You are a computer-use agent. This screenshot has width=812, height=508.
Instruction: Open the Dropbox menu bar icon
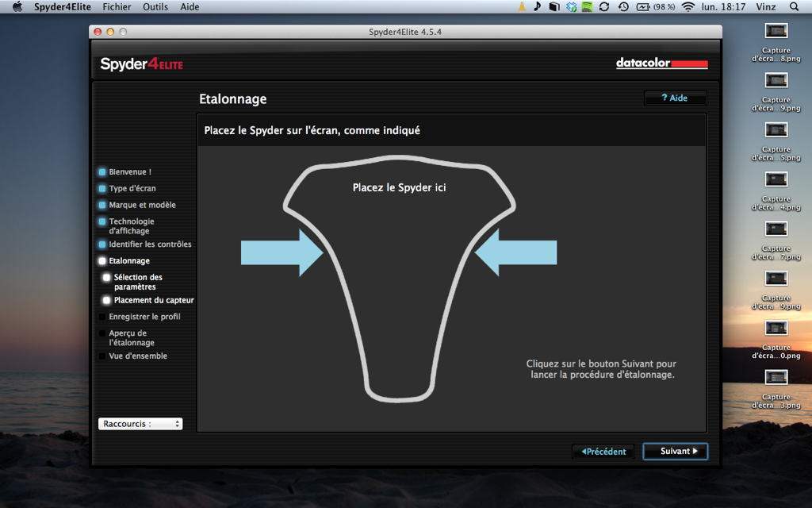point(571,6)
